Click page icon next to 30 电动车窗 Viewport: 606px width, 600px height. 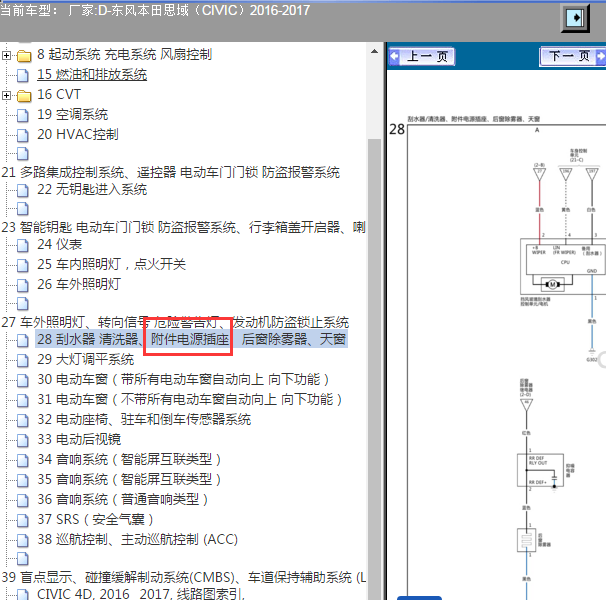23,381
